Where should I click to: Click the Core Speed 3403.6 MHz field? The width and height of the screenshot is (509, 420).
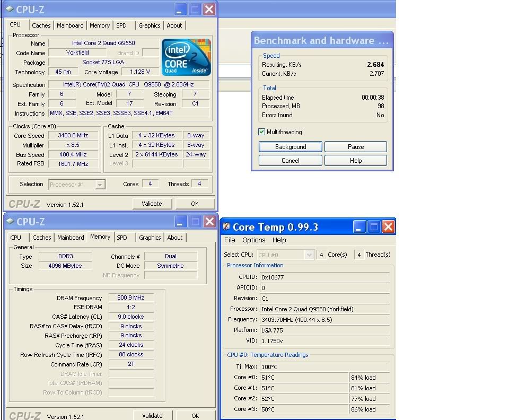73,135
